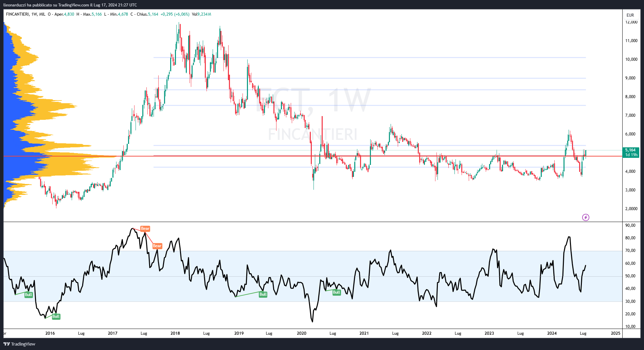Click the 10,00 RSI axis label
This screenshot has width=644, height=350.
click(x=630, y=327)
